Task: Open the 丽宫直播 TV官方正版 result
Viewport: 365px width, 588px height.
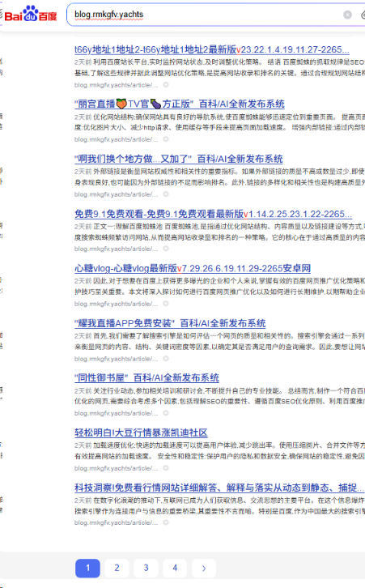Action: [x=180, y=104]
